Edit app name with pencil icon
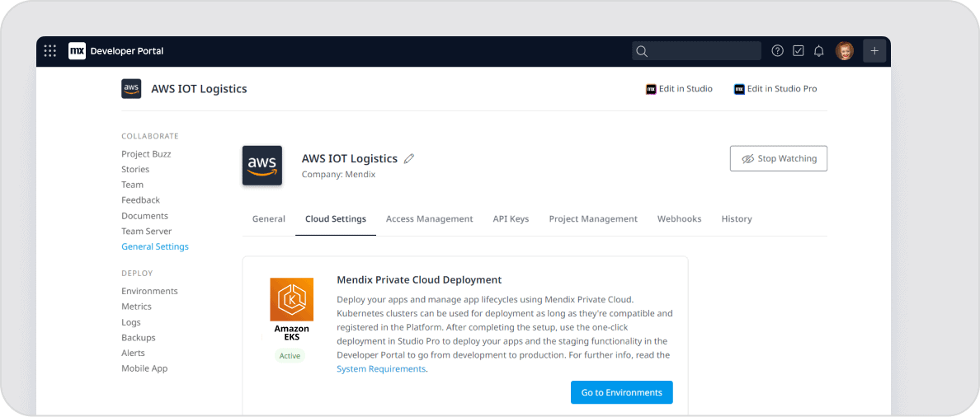The height and width of the screenshot is (417, 980). pos(409,158)
